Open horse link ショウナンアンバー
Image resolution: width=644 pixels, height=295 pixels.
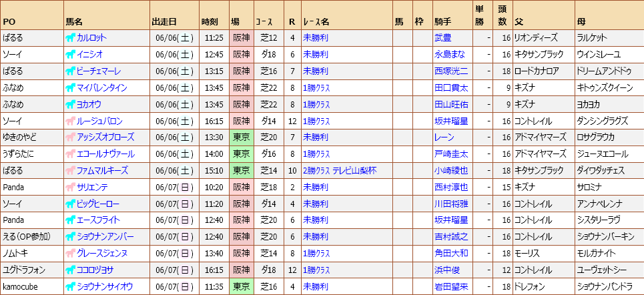coord(105,237)
